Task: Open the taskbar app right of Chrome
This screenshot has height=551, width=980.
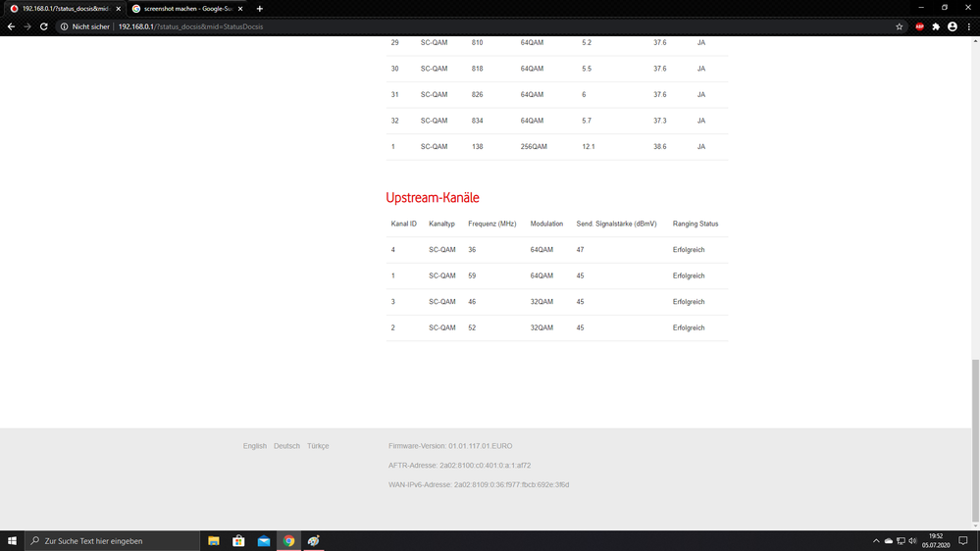Action: tap(314, 541)
